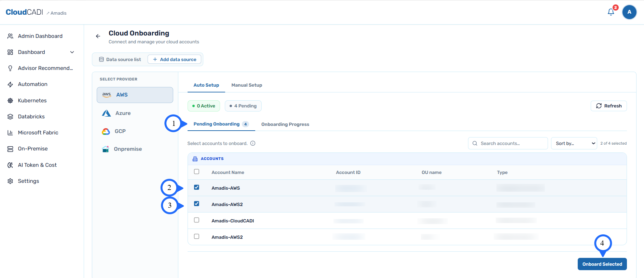Click the AI Token & Cost icon
This screenshot has height=278, width=644.
pyautogui.click(x=10, y=165)
